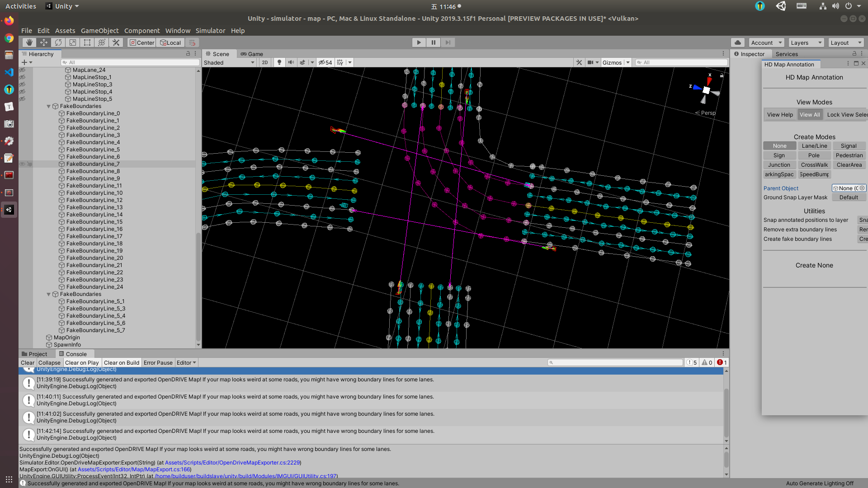
Task: Select the Move tool
Action: (x=43, y=42)
